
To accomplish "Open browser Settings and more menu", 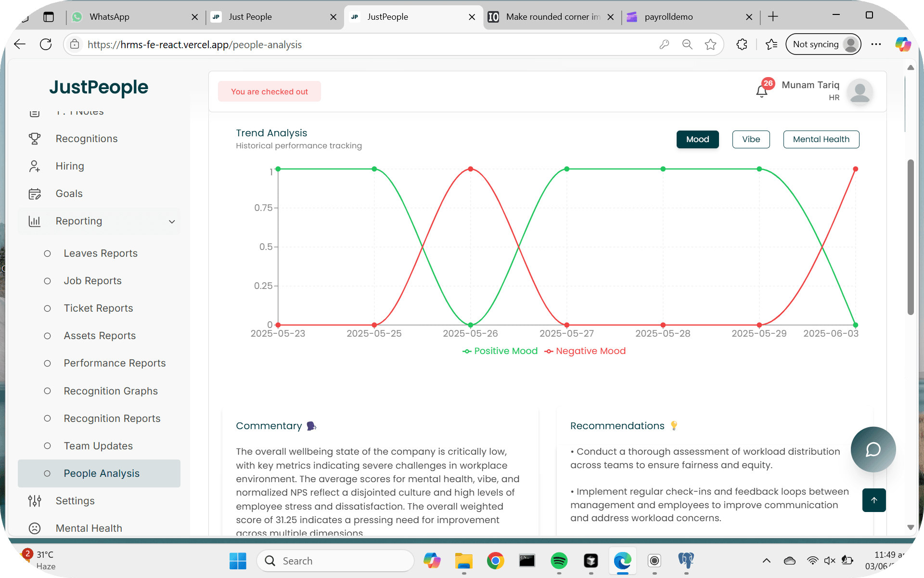I will click(x=876, y=44).
